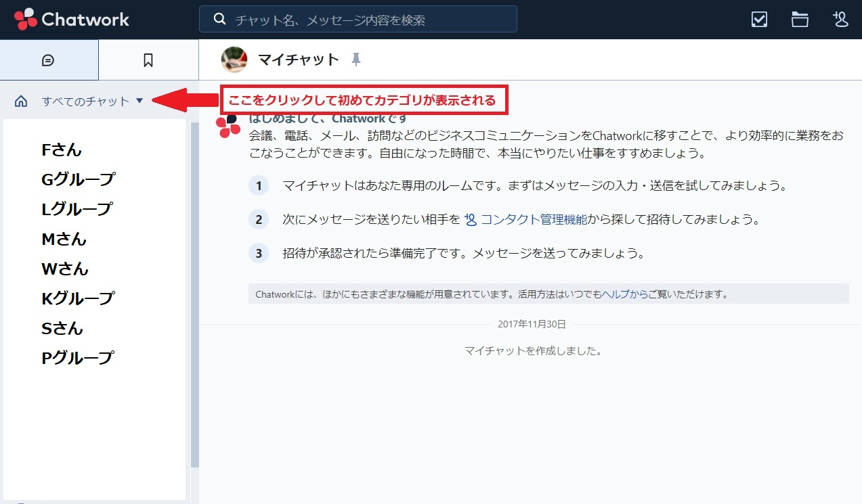Click the マイチャット room title
Screen dimensions: 862x504
(x=299, y=60)
